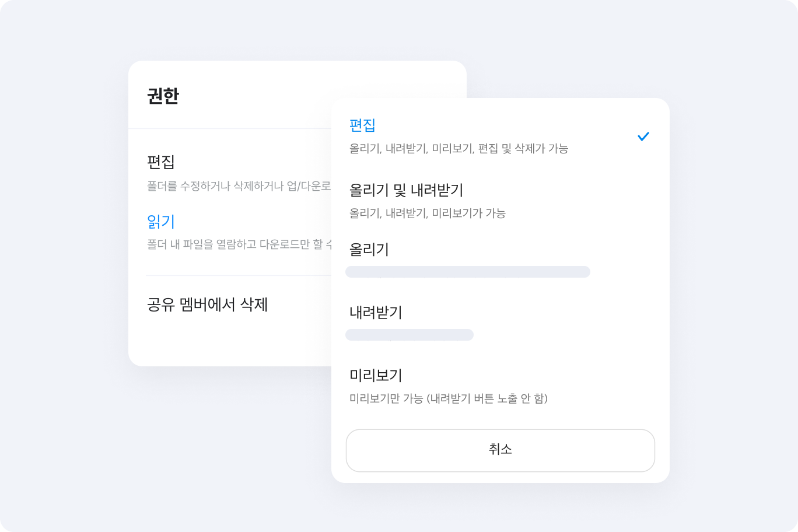Select the blue 편집 option in permission list
Image resolution: width=798 pixels, height=532 pixels.
click(x=362, y=125)
